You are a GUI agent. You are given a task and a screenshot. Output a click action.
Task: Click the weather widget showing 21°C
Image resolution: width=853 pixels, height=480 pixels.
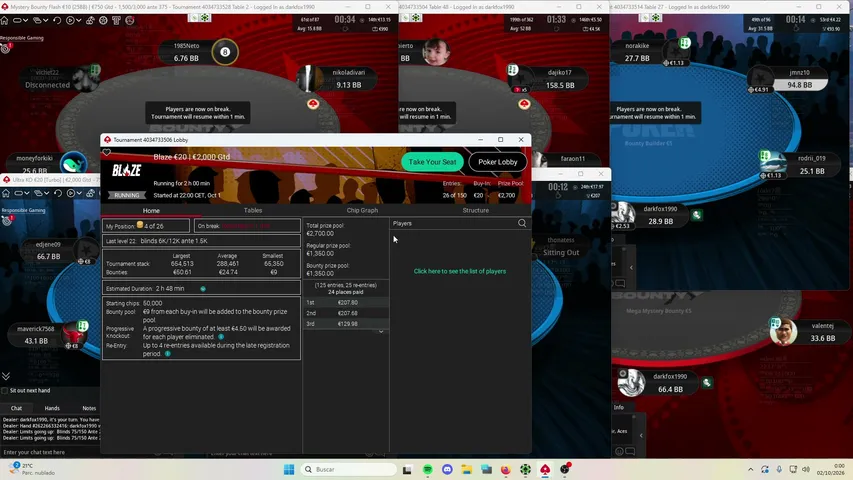33,469
